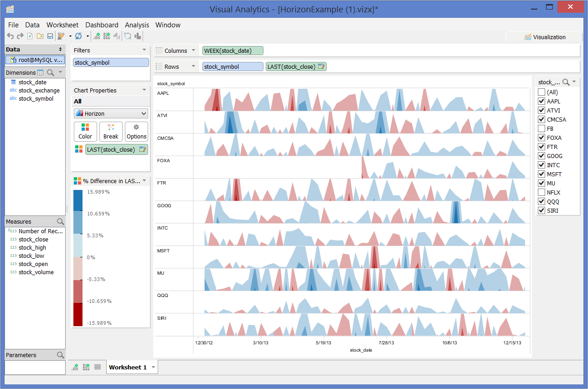588x389 pixels.
Task: Click the edit icon on the LAST(stock_close) color pill
Action: [143, 149]
